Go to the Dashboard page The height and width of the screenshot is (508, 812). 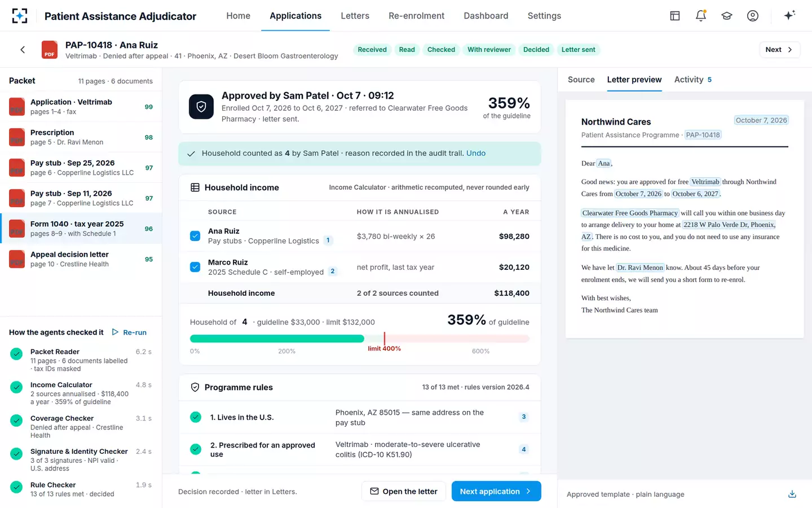pos(486,16)
